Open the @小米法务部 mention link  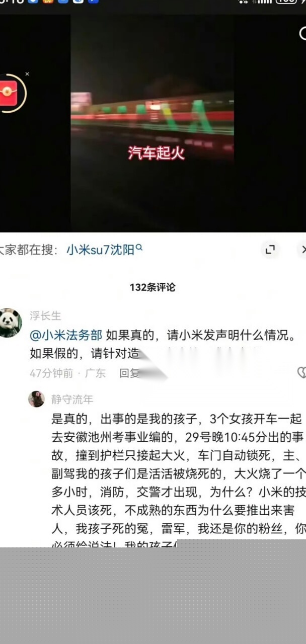[66, 336]
